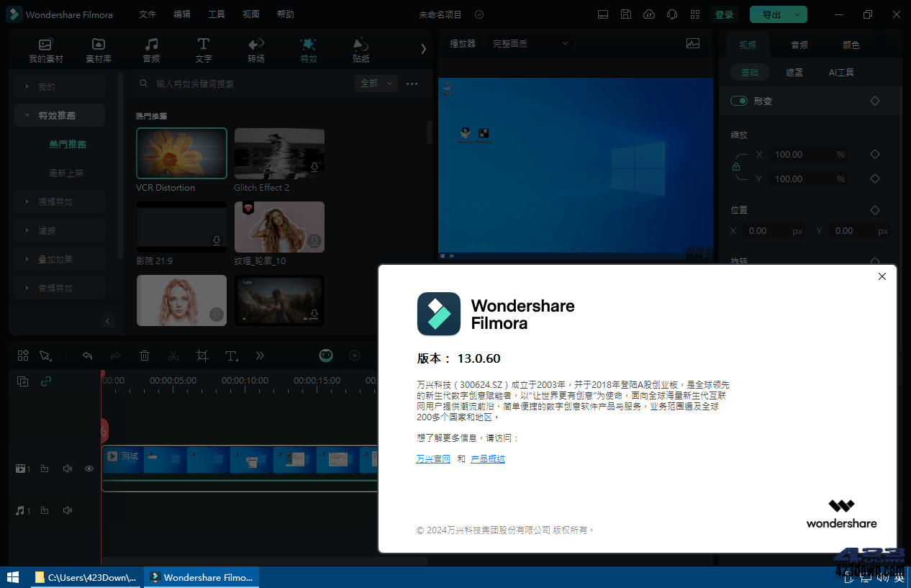Click the Render preview icon next to the robot
Image resolution: width=911 pixels, height=588 pixels.
355,355
